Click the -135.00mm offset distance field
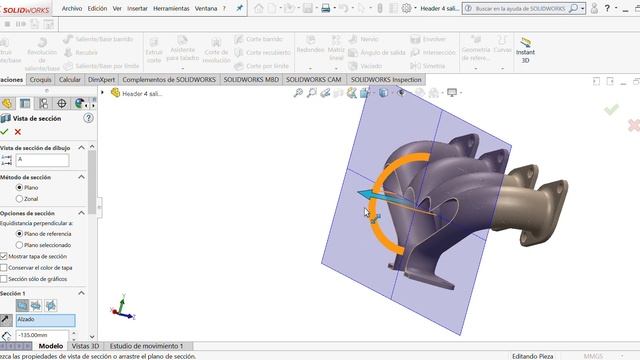The width and height of the screenshot is (640, 360). [42, 335]
